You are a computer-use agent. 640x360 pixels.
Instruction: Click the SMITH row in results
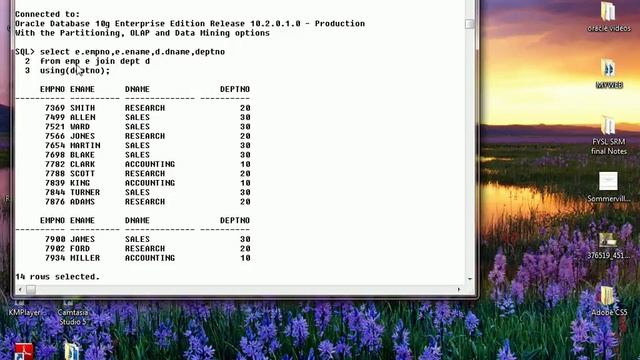coord(147,108)
